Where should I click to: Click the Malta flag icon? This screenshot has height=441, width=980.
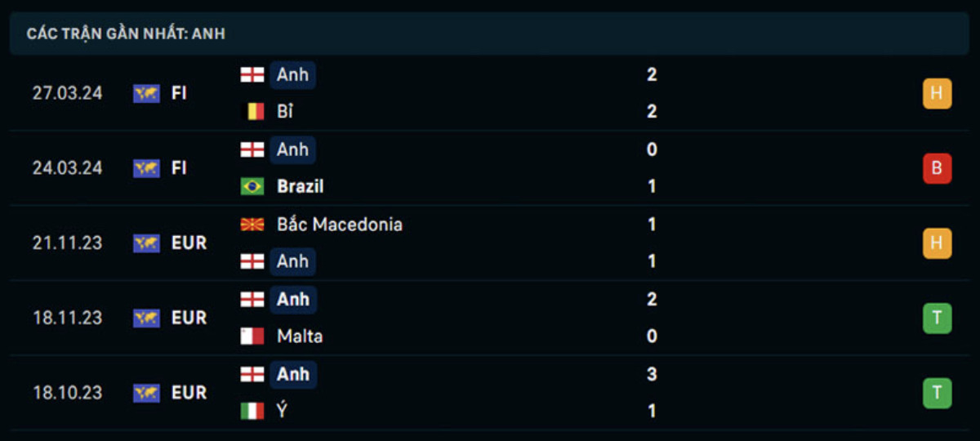pos(252,336)
